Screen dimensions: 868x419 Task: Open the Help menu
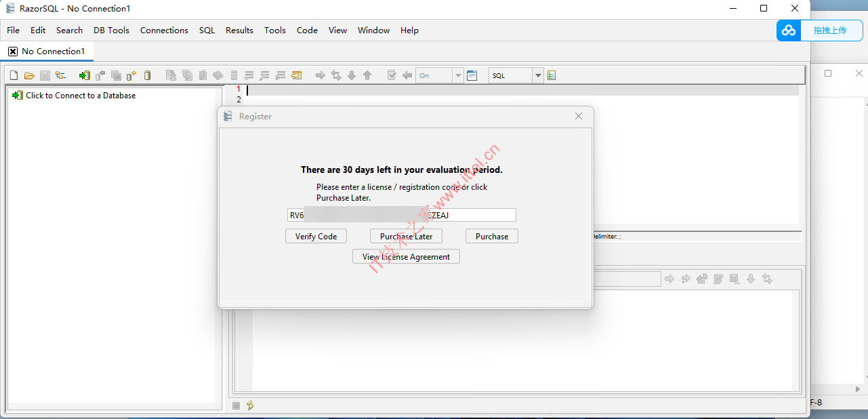click(409, 31)
